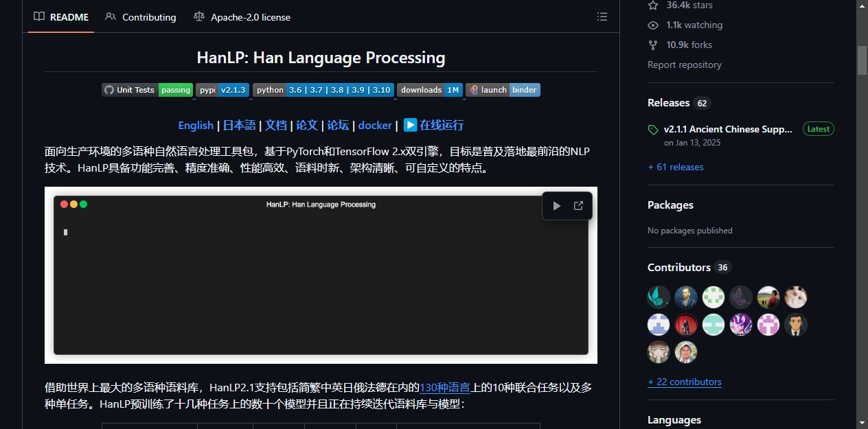Show the + 61 releases link
The image size is (868, 429).
pyautogui.click(x=676, y=167)
